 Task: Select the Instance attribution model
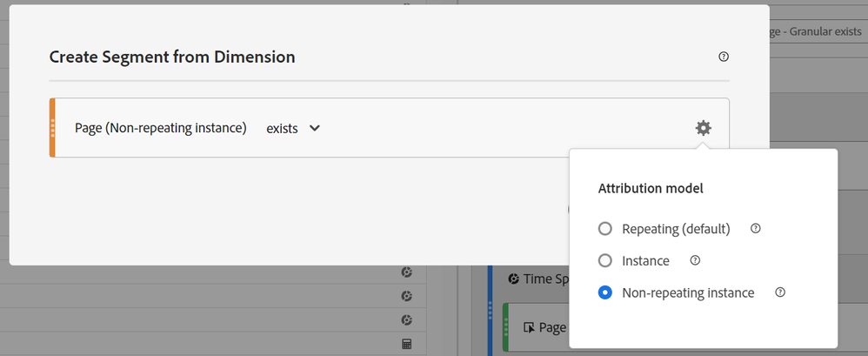(x=605, y=260)
